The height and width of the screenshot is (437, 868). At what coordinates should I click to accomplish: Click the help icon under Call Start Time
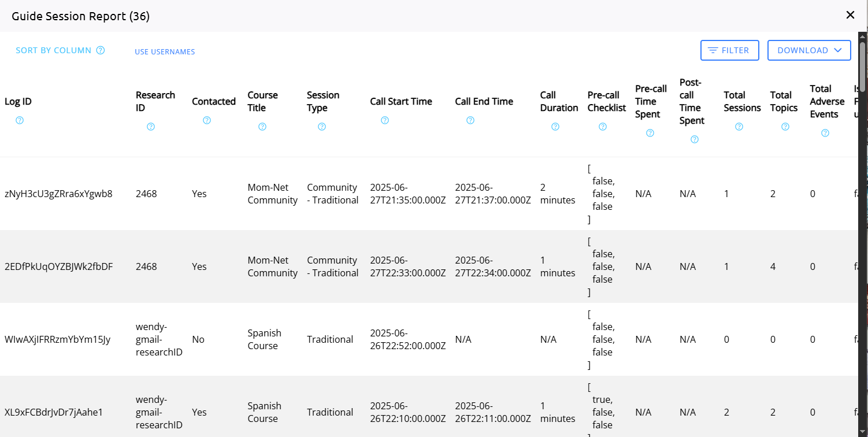pyautogui.click(x=385, y=120)
